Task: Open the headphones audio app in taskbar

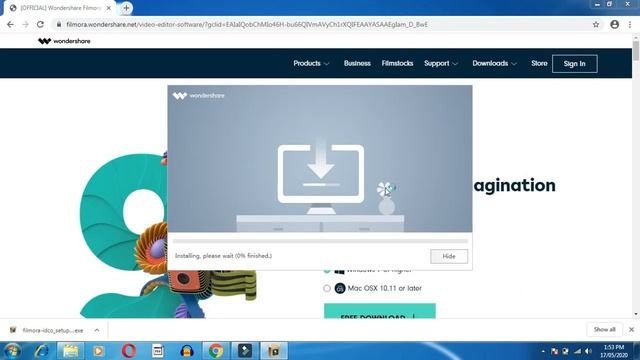Action: (187, 351)
